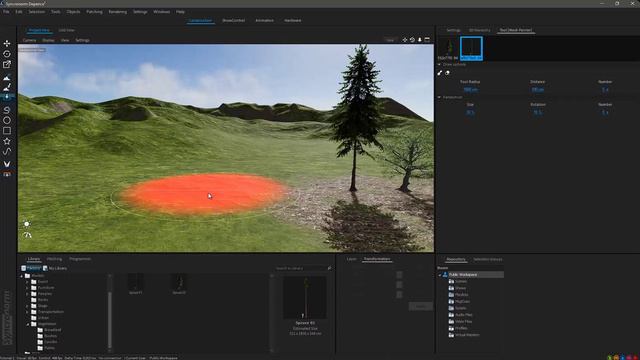Image resolution: width=640 pixels, height=360 pixels.
Task: Collapse the Public Workspace tree node
Action: tap(440, 275)
